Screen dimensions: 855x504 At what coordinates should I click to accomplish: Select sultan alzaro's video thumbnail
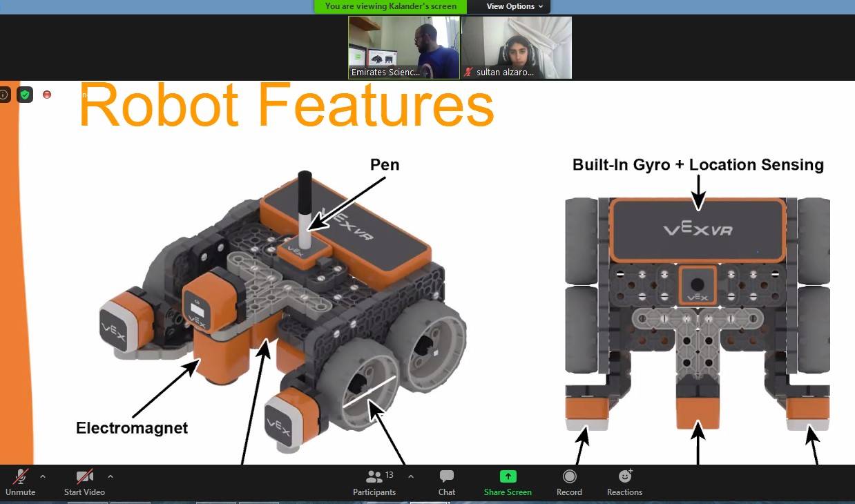(x=517, y=47)
